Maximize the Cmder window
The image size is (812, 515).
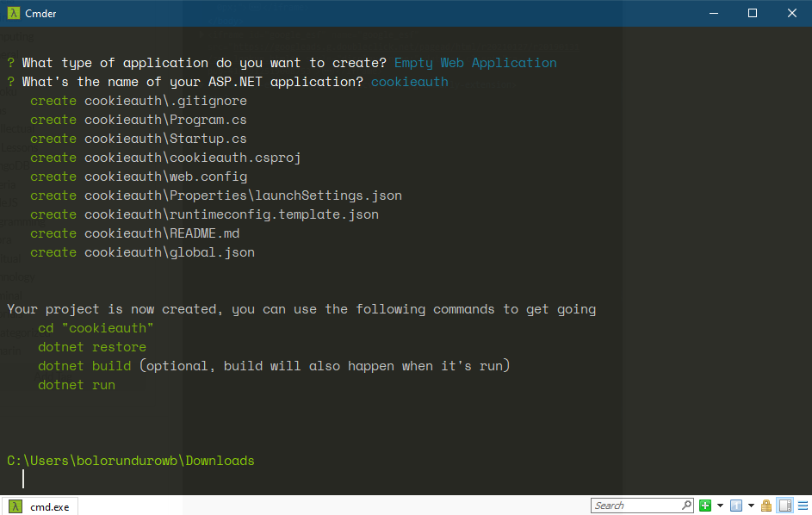(753, 14)
